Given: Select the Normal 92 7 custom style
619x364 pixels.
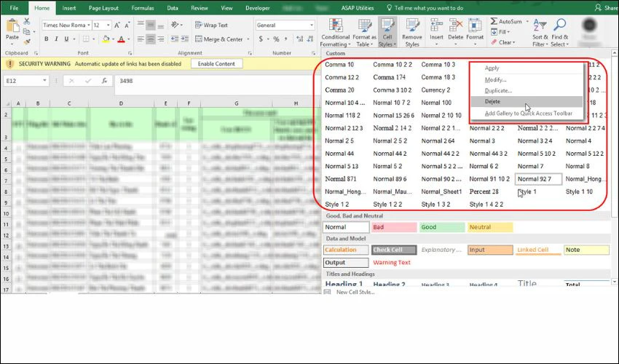Looking at the screenshot, I should click(x=538, y=179).
